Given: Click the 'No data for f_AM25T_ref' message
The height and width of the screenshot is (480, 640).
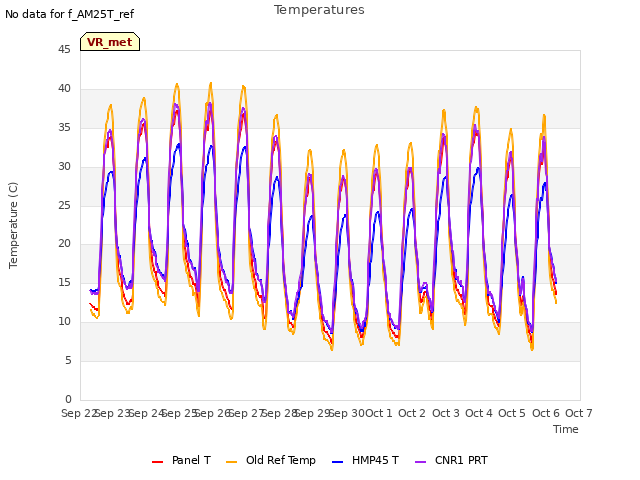Looking at the screenshot, I should [x=69, y=14].
